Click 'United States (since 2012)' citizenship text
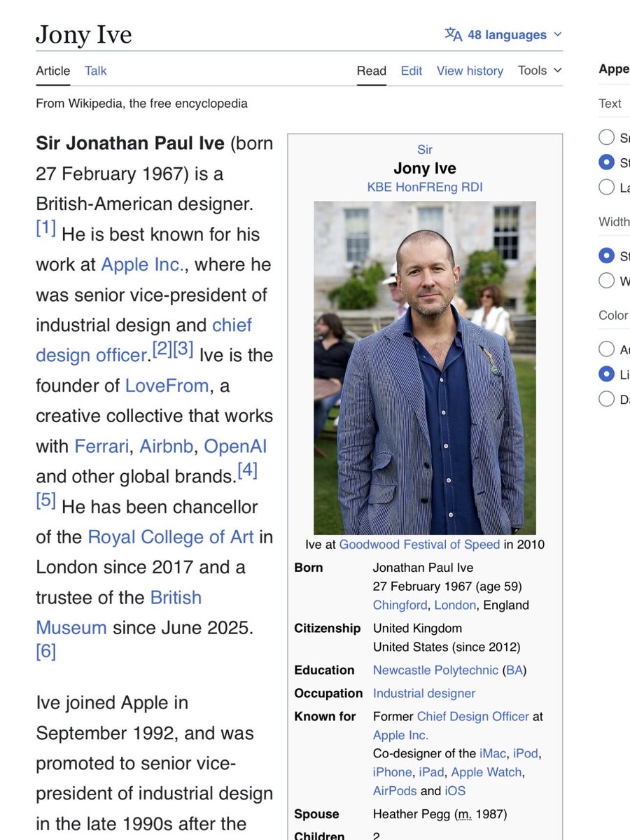This screenshot has width=630, height=840. click(x=447, y=647)
